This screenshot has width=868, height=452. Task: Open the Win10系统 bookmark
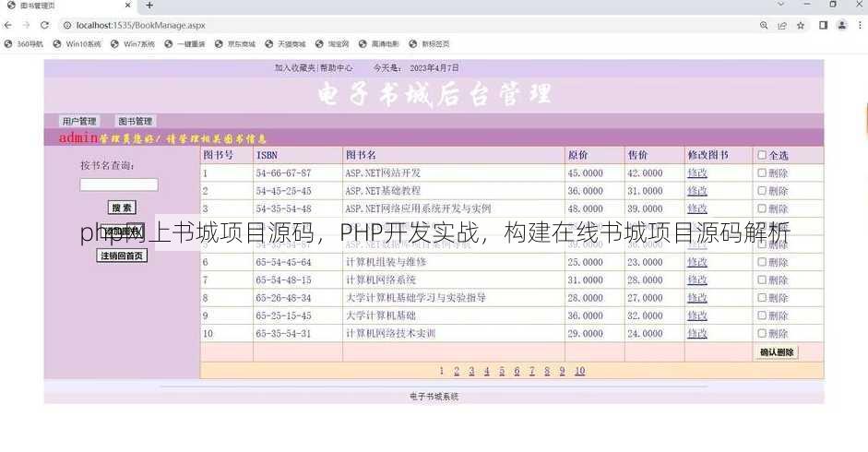coord(77,43)
